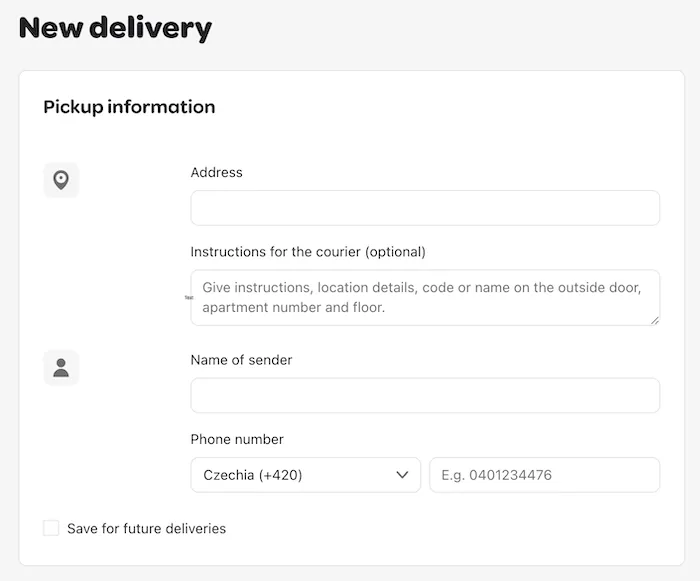The width and height of the screenshot is (700, 581).
Task: Focus the Name of sender field
Action: (425, 395)
